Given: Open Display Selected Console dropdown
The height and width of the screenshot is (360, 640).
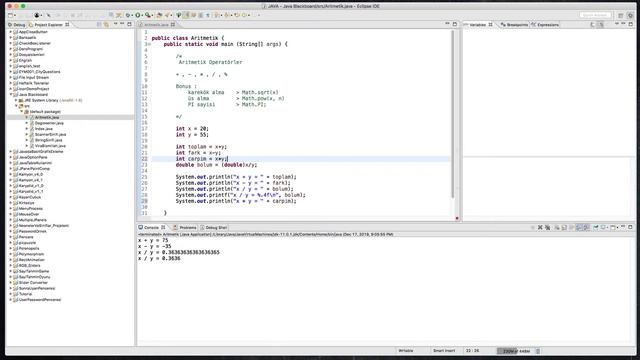Looking at the screenshot, I should 607,227.
